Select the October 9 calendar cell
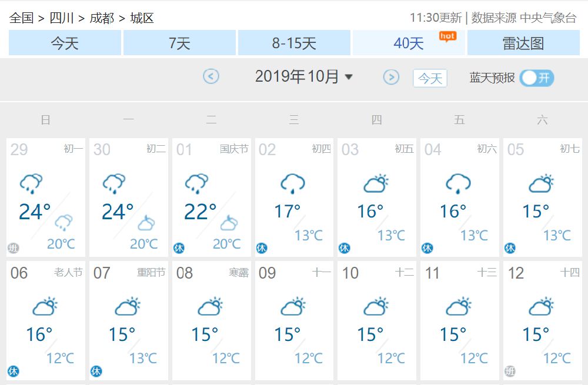Image resolution: width=588 pixels, height=385 pixels. click(x=293, y=322)
